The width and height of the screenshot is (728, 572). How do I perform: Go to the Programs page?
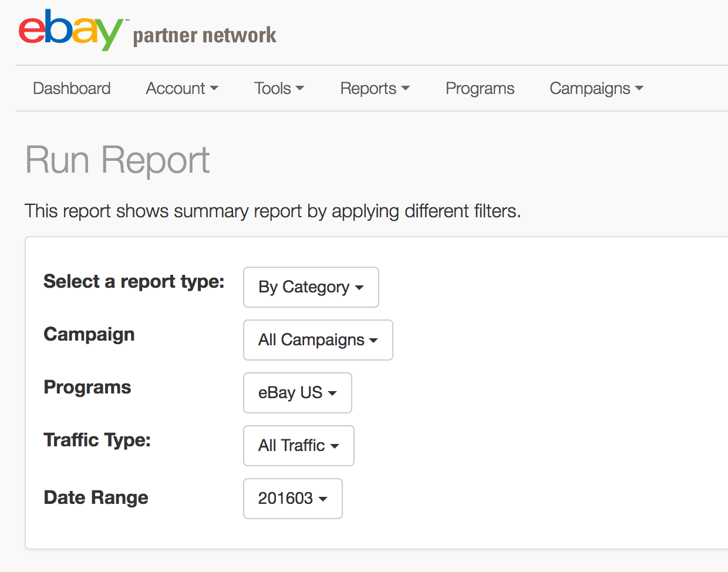click(480, 88)
